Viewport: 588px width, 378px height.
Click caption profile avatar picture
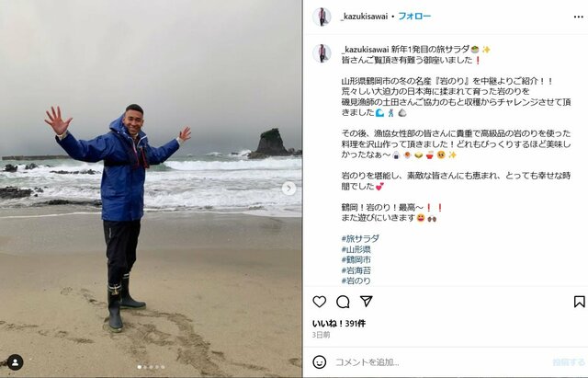pyautogui.click(x=322, y=53)
